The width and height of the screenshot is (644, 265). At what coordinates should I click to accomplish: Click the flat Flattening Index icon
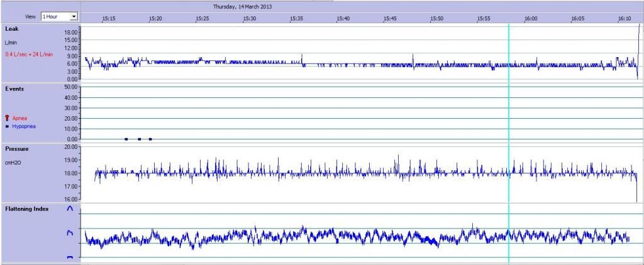(x=70, y=257)
